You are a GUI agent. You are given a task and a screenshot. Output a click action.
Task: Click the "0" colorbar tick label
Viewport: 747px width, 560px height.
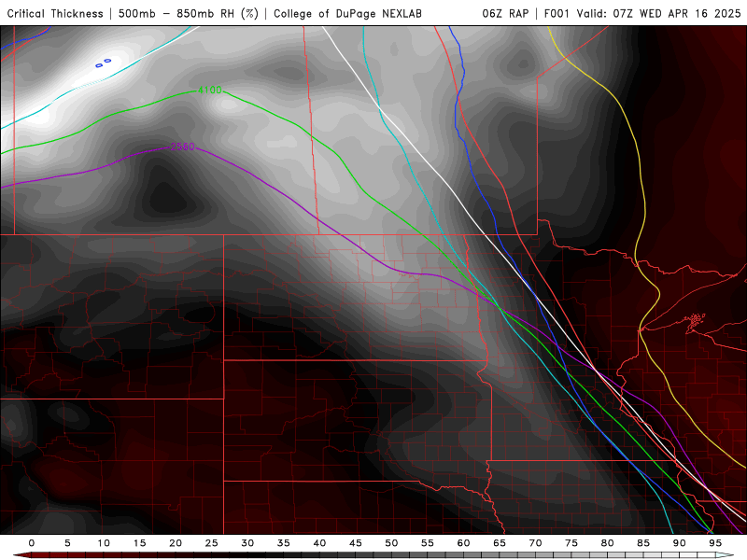(x=32, y=543)
